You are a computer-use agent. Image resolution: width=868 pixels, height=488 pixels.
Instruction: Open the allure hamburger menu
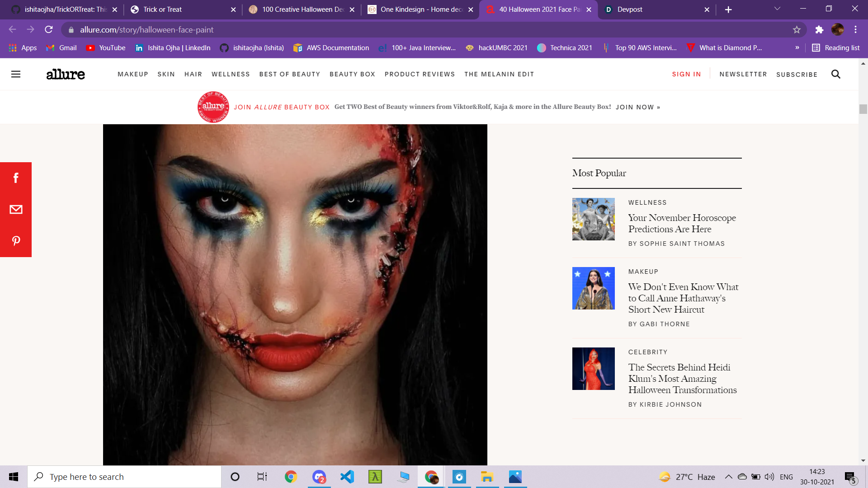tap(16, 74)
